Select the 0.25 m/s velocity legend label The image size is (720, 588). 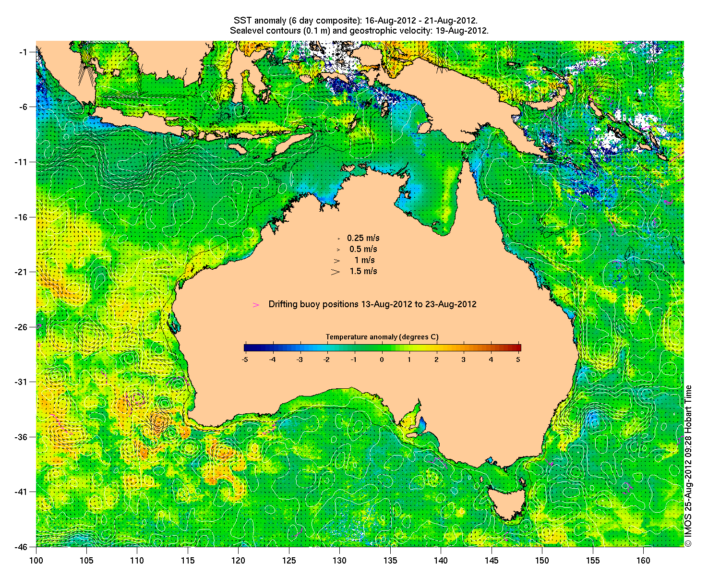[x=363, y=238]
